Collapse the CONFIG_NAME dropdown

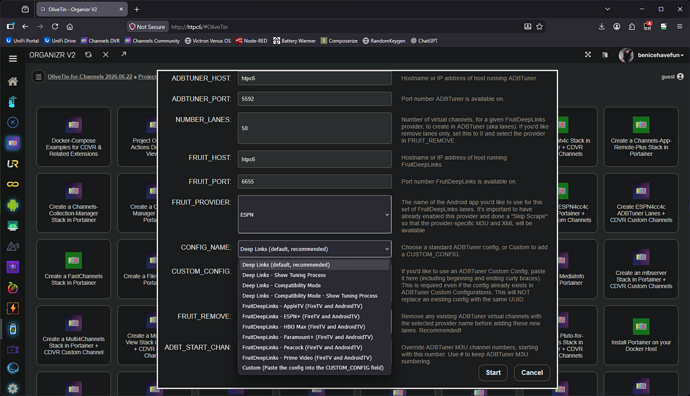pos(315,249)
